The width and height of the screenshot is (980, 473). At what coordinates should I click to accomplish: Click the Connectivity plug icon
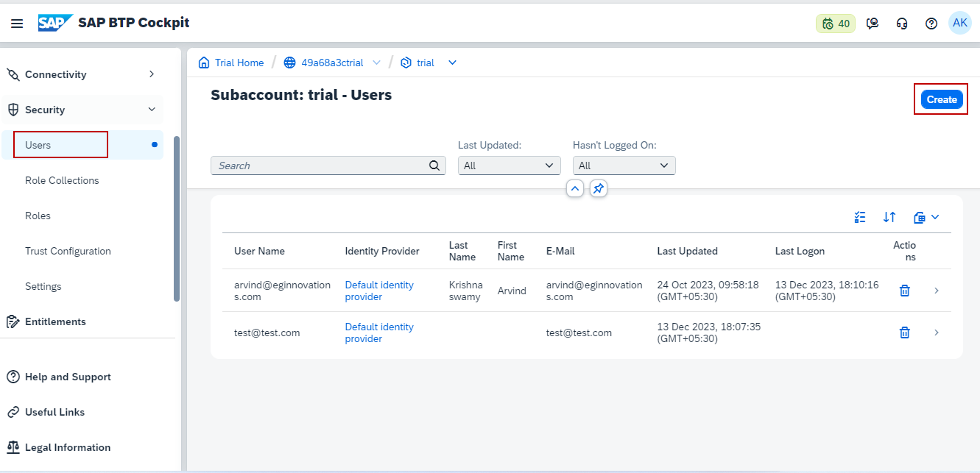[x=13, y=74]
